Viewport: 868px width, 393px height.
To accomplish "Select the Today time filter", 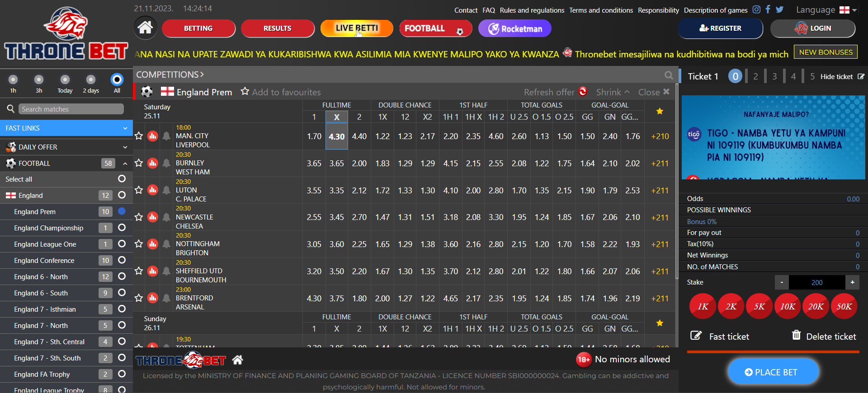I will point(65,80).
